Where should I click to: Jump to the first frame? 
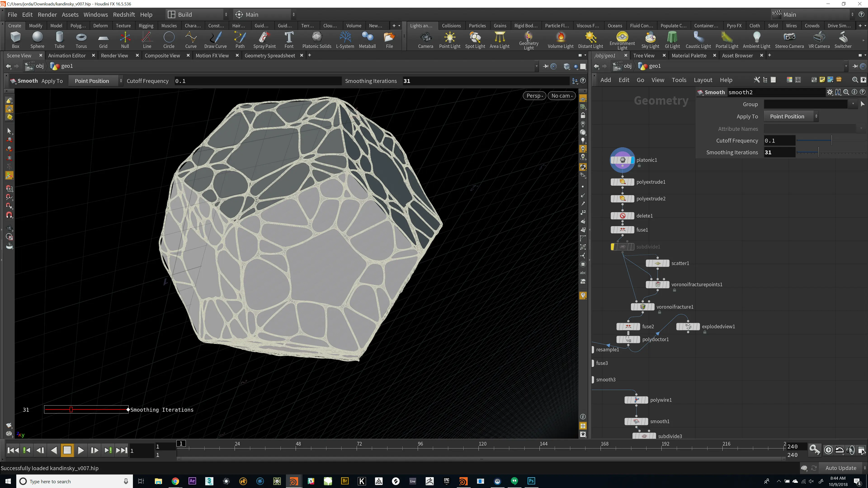click(13, 450)
